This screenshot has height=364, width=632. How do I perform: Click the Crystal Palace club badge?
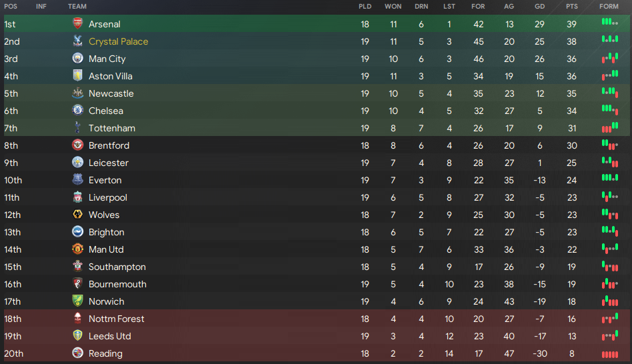click(x=77, y=41)
